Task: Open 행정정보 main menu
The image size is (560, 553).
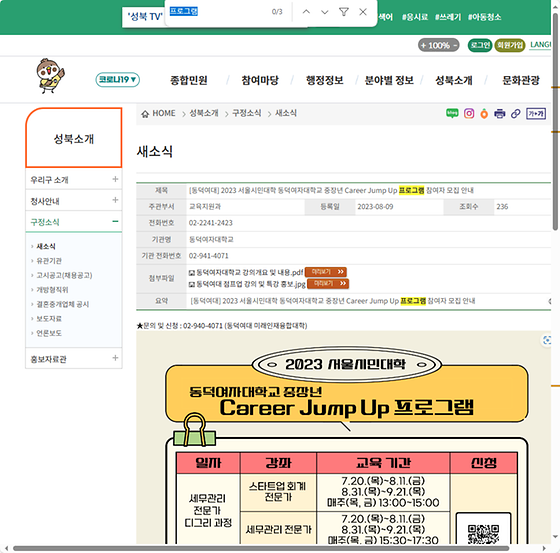Action: [324, 80]
